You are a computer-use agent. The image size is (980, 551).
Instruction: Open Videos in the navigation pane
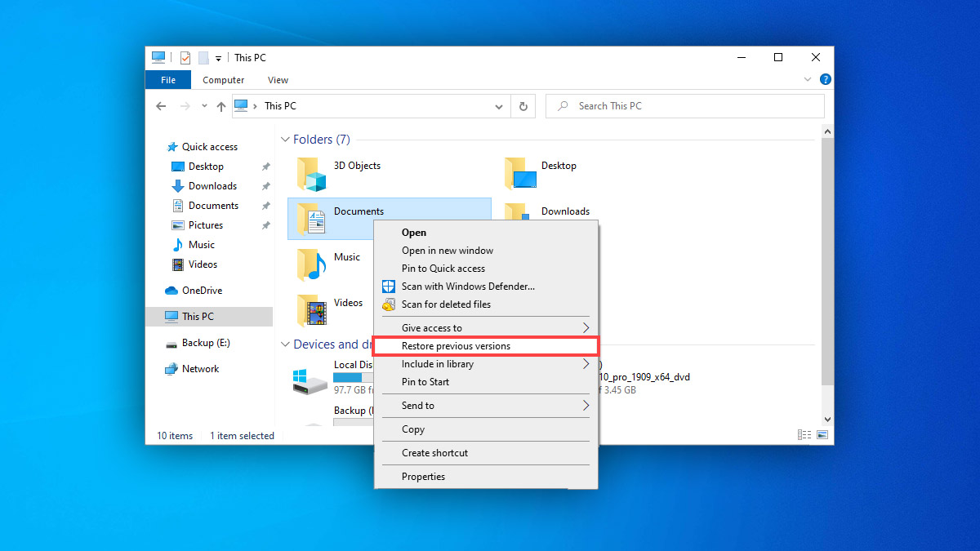(203, 264)
